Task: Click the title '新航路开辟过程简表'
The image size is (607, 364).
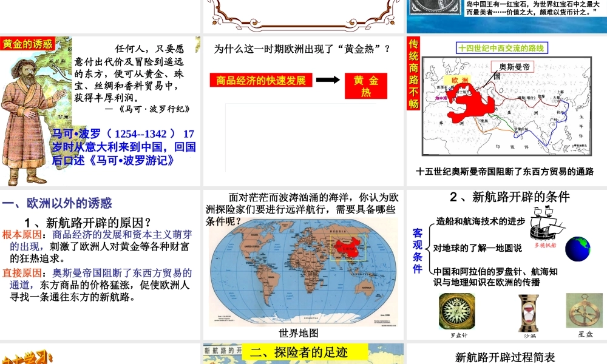Action: (505, 357)
